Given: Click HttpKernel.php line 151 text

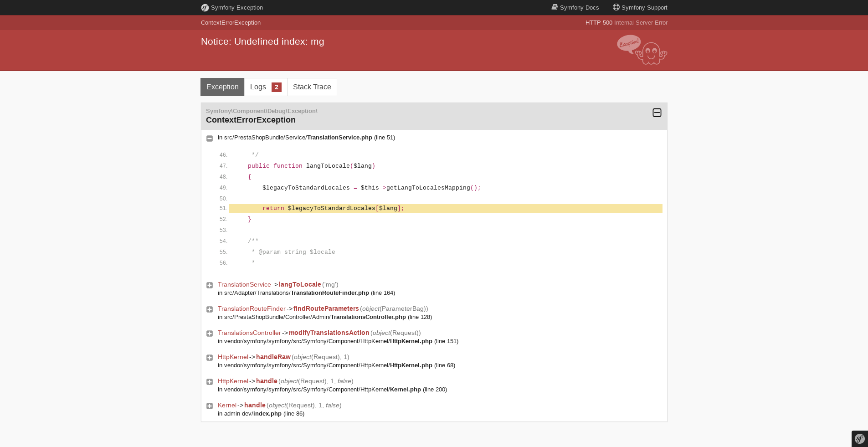Looking at the screenshot, I should pos(338,341).
